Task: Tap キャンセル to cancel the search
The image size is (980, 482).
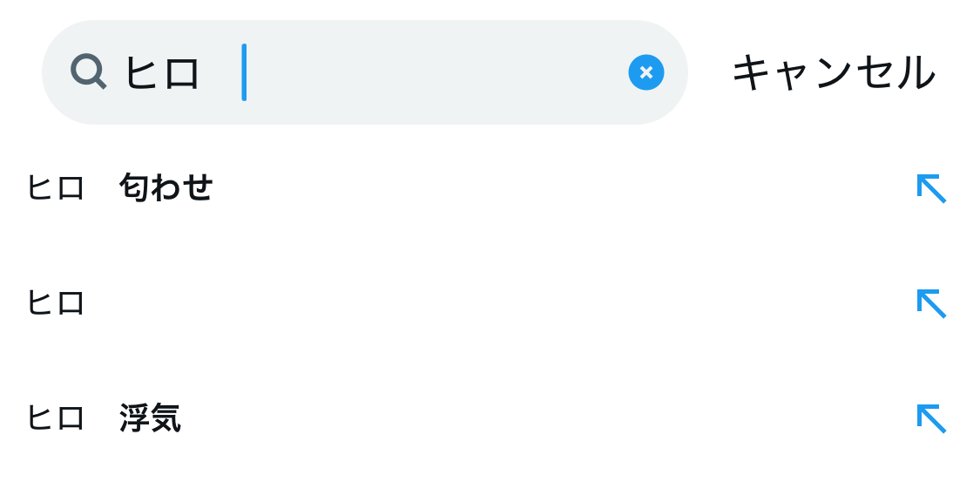Action: tap(833, 72)
